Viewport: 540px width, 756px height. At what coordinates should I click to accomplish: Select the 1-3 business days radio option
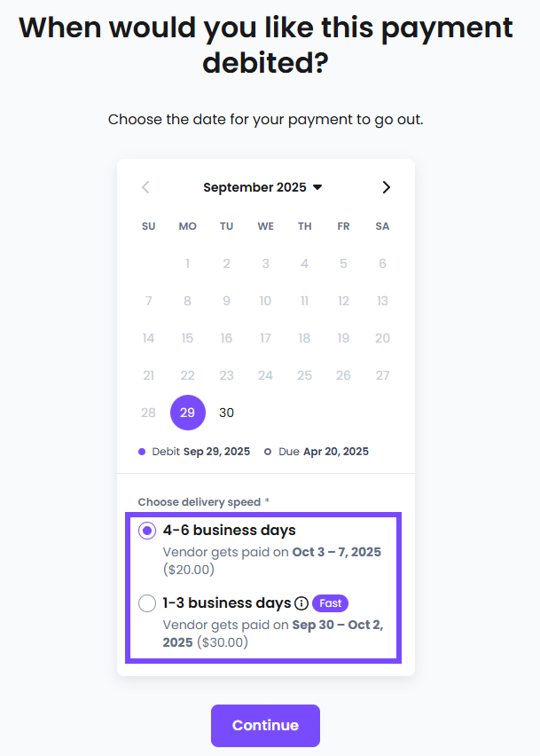point(148,603)
